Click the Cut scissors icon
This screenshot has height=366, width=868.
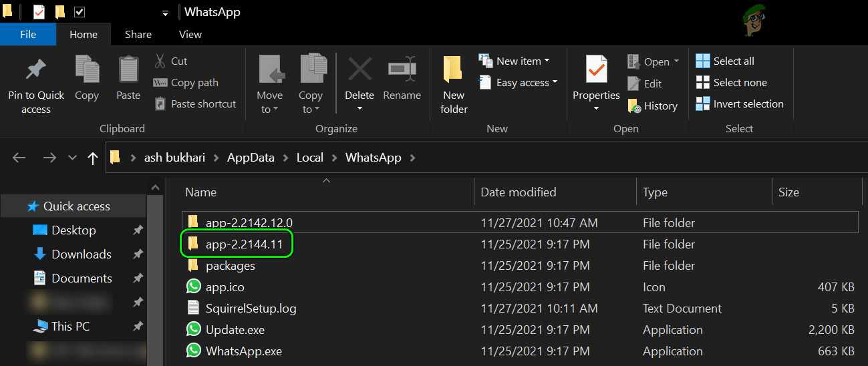pyautogui.click(x=160, y=61)
